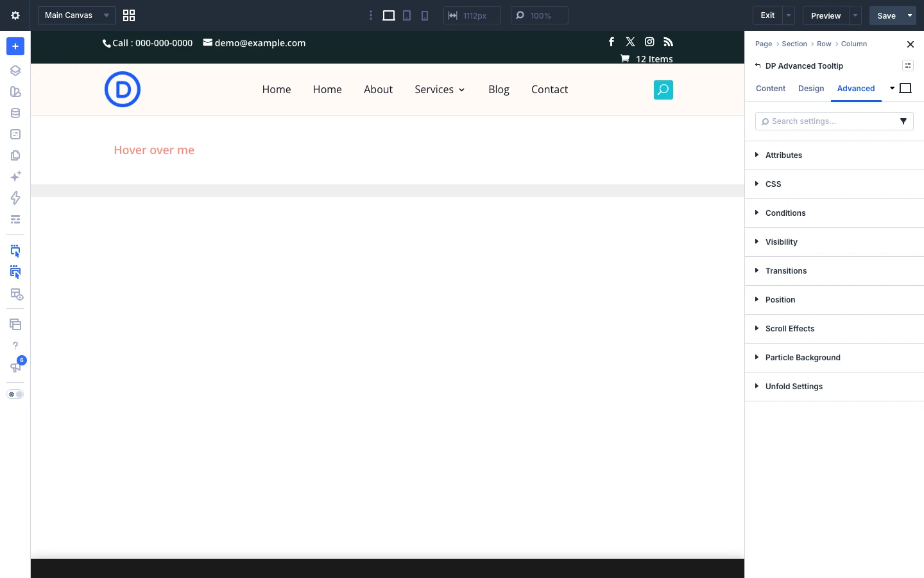The height and width of the screenshot is (578, 924).
Task: Open the database cylinder icon in sidebar
Action: (x=15, y=113)
